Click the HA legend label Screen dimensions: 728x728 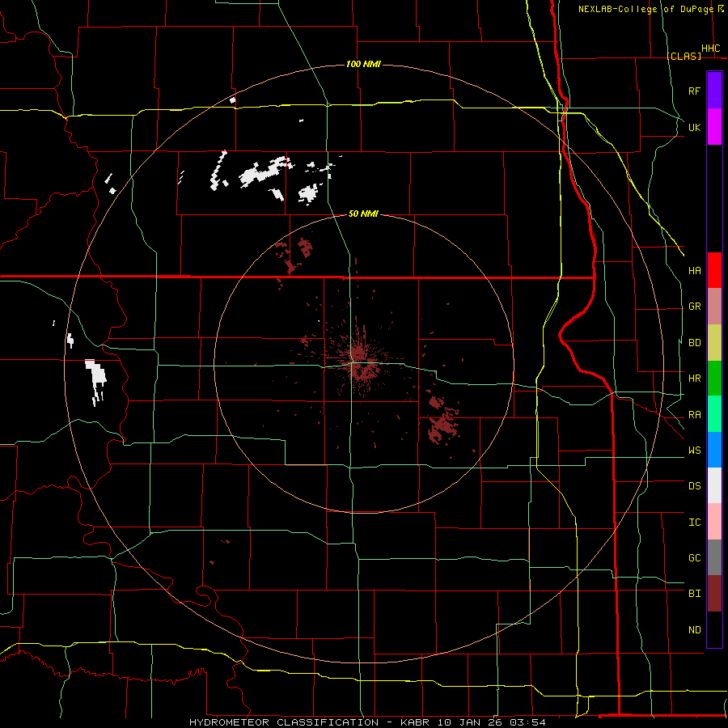pos(694,271)
